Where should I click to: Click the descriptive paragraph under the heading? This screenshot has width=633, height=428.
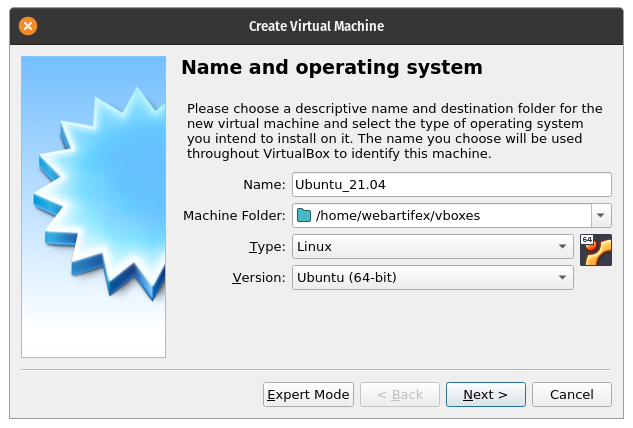(x=395, y=131)
